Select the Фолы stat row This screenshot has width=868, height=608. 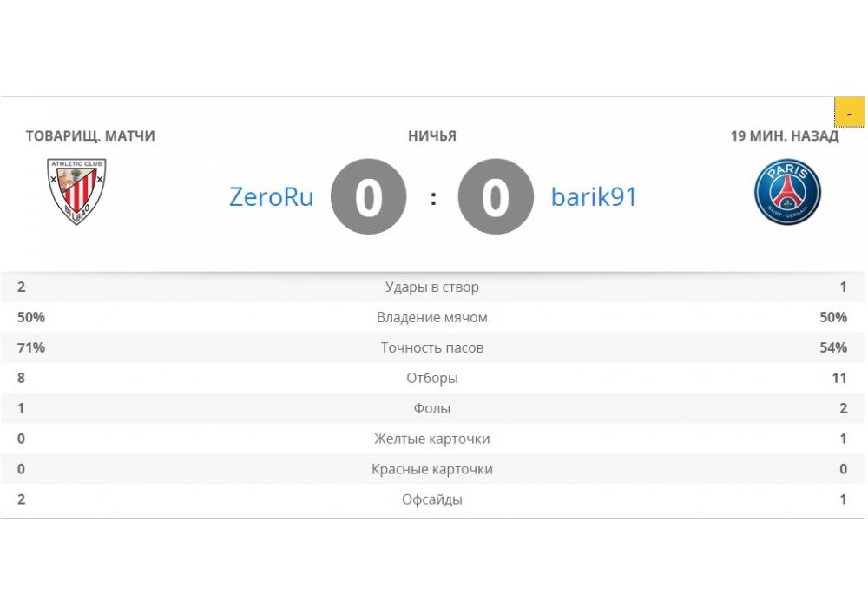432,408
